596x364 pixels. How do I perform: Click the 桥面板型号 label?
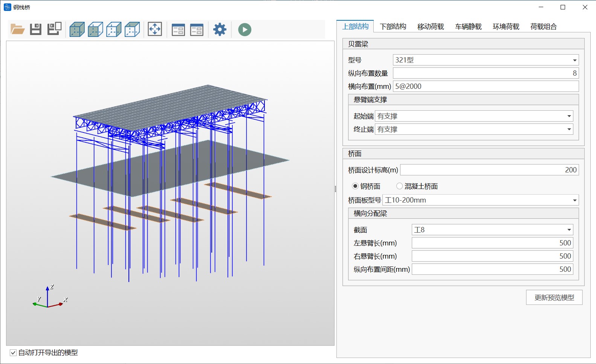click(x=364, y=200)
